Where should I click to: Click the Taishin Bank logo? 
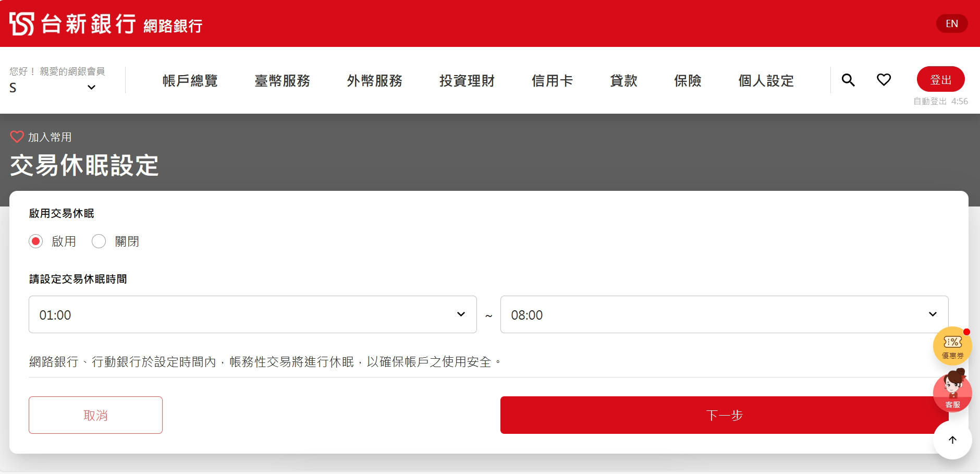(x=73, y=24)
